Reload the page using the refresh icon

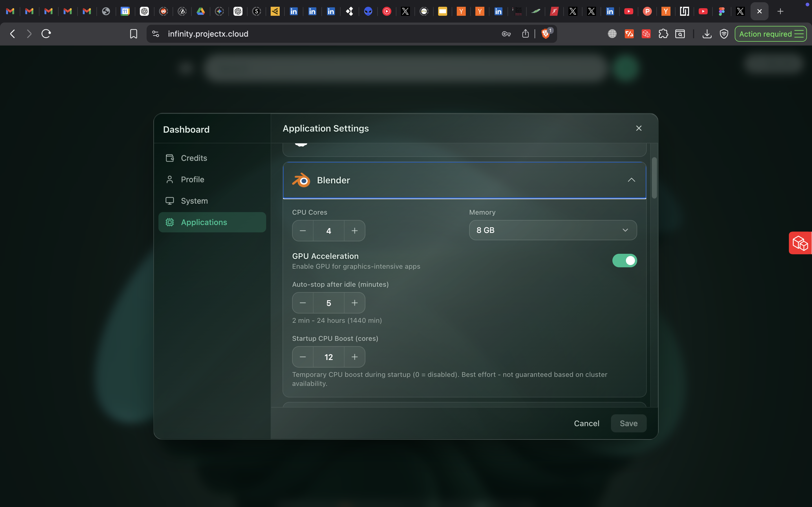pyautogui.click(x=46, y=34)
